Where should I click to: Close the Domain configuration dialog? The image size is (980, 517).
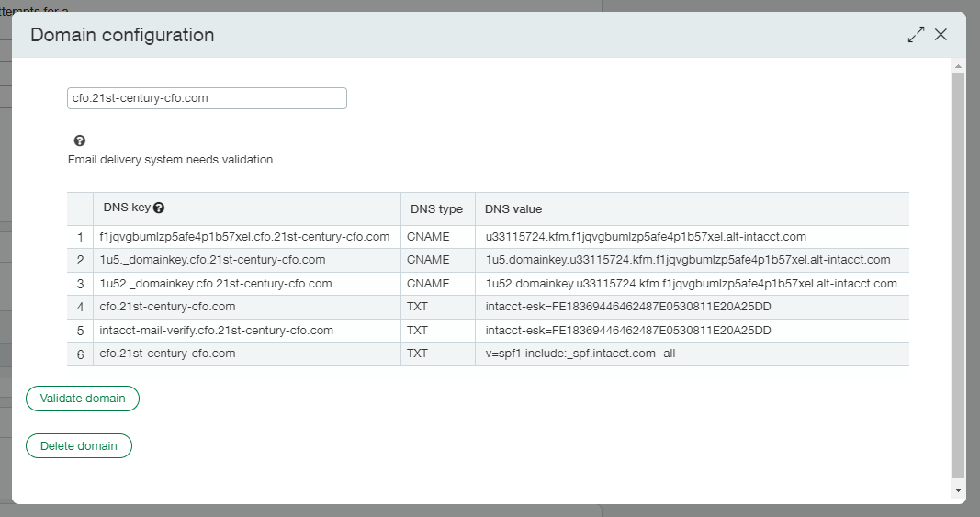941,35
